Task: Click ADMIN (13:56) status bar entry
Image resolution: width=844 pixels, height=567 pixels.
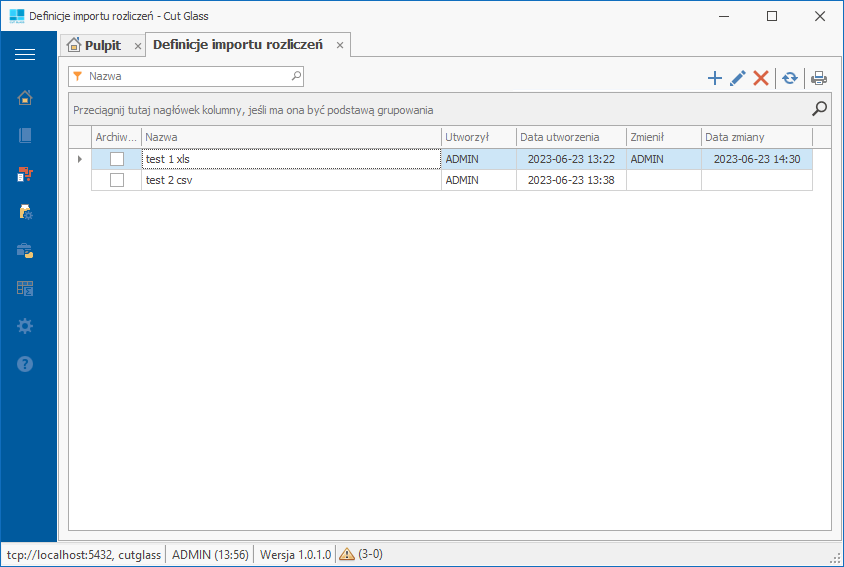Action: (x=210, y=555)
